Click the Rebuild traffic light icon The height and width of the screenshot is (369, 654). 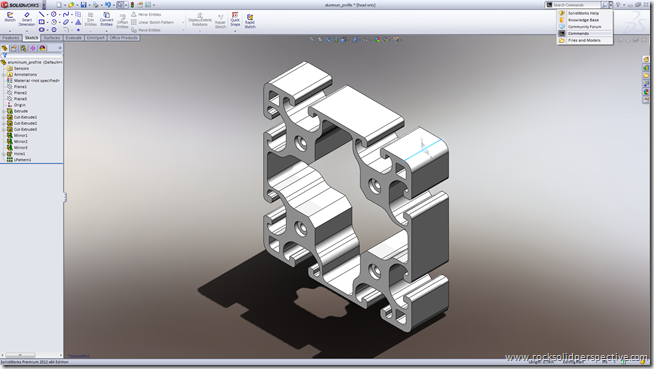coord(133,5)
